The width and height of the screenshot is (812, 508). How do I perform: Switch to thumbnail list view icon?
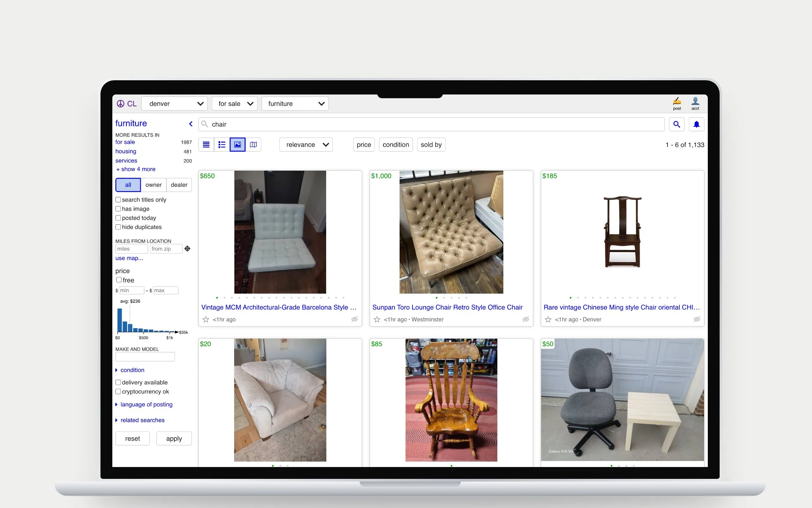[222, 145]
